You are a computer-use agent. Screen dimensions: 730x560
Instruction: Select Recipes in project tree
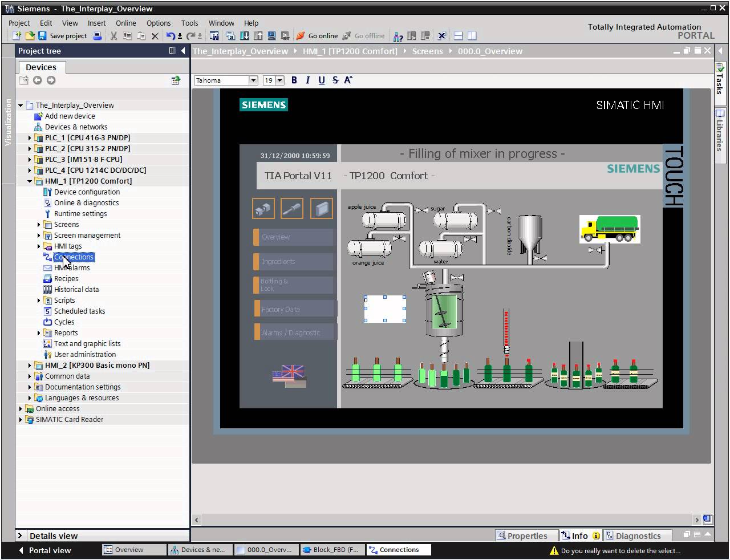tap(66, 279)
